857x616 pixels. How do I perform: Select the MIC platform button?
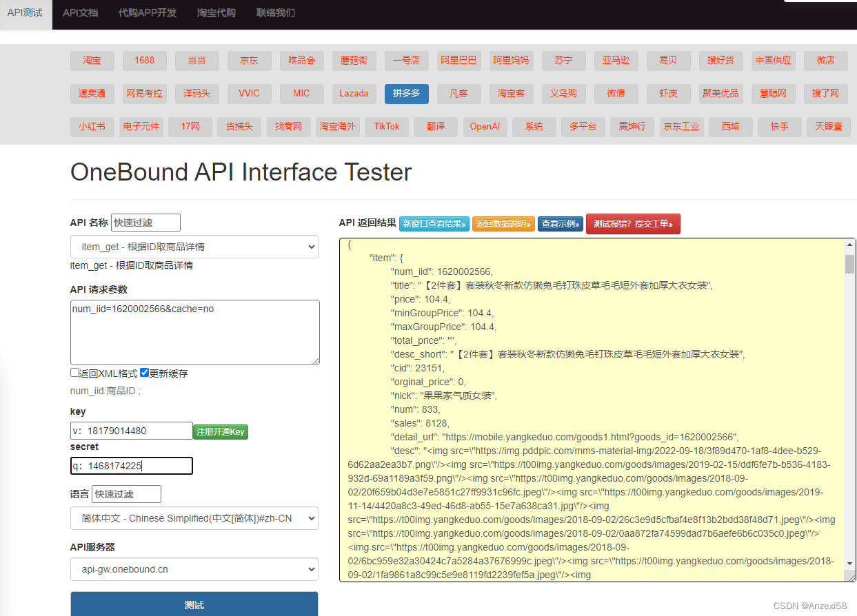[302, 94]
